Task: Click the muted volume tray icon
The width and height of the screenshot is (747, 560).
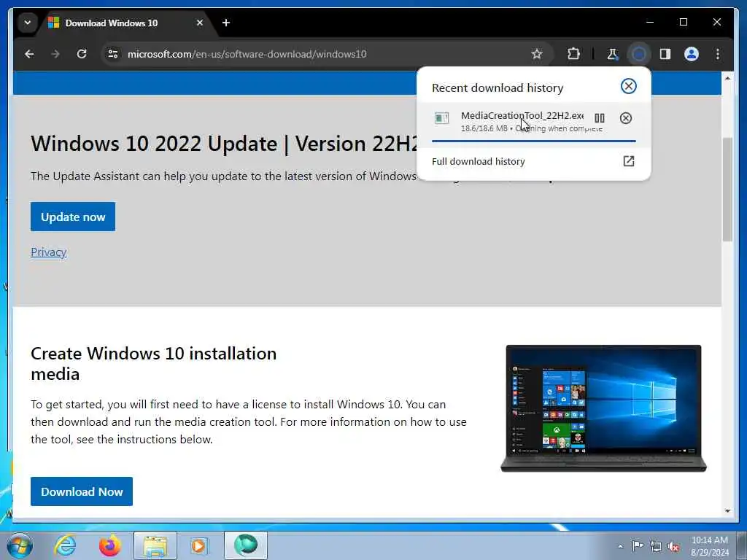Action: 673,546
